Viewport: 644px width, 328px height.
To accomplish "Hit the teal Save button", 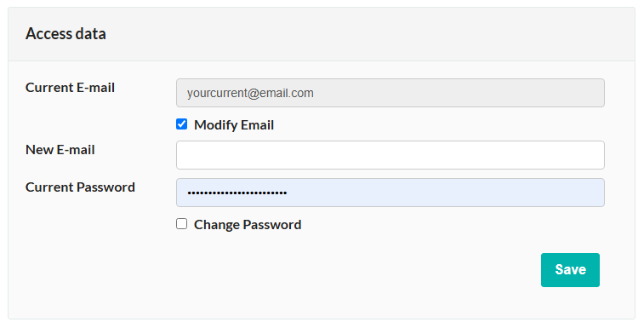I will click(x=570, y=270).
